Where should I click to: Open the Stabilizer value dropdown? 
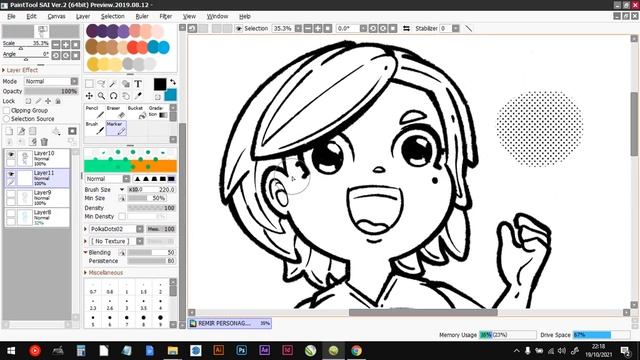(456, 28)
